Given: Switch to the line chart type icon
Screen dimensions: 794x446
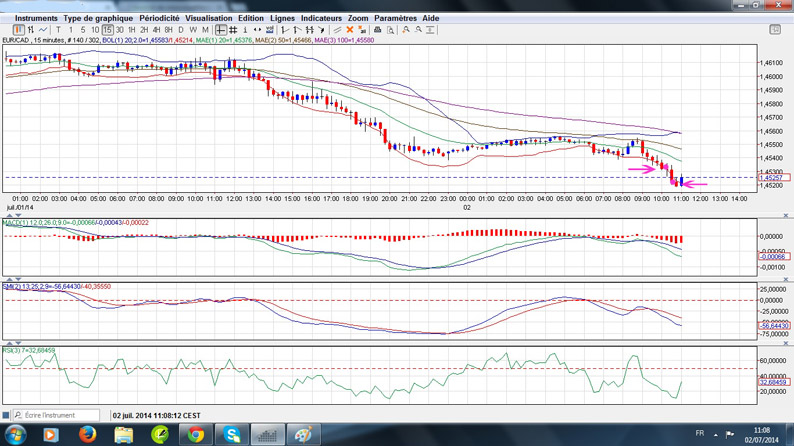Looking at the screenshot, I should click(44, 30).
